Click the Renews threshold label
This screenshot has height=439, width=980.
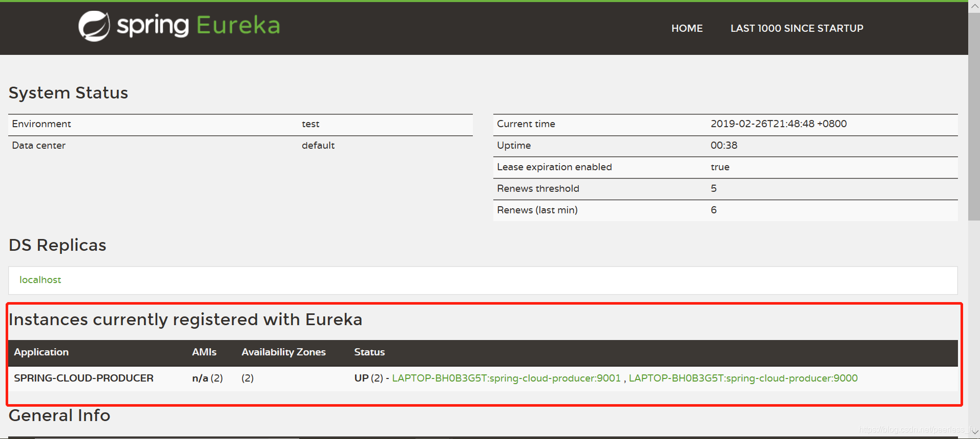538,188
